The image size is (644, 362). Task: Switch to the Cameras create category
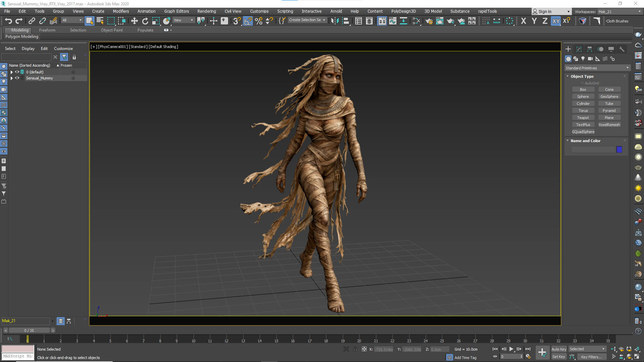[x=590, y=59]
